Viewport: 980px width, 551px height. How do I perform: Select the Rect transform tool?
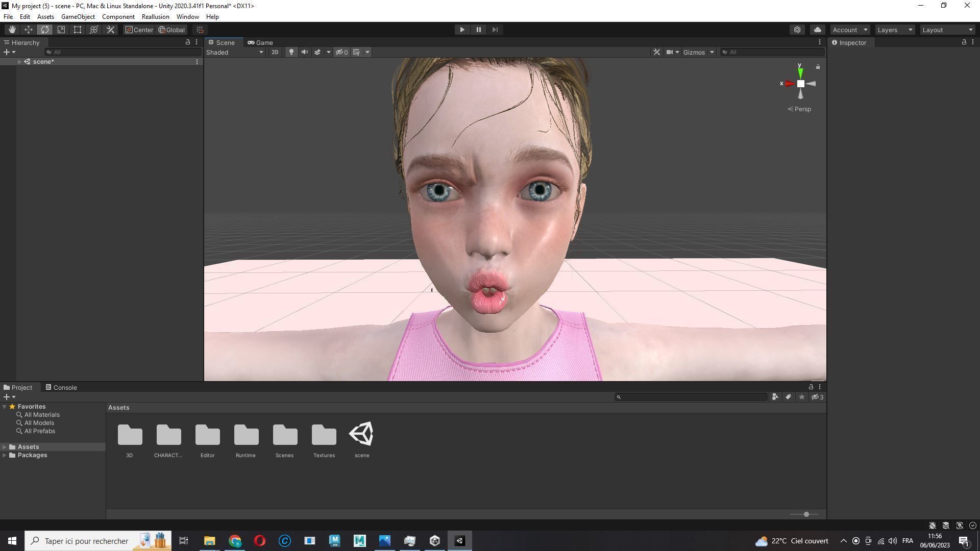pyautogui.click(x=78, y=30)
